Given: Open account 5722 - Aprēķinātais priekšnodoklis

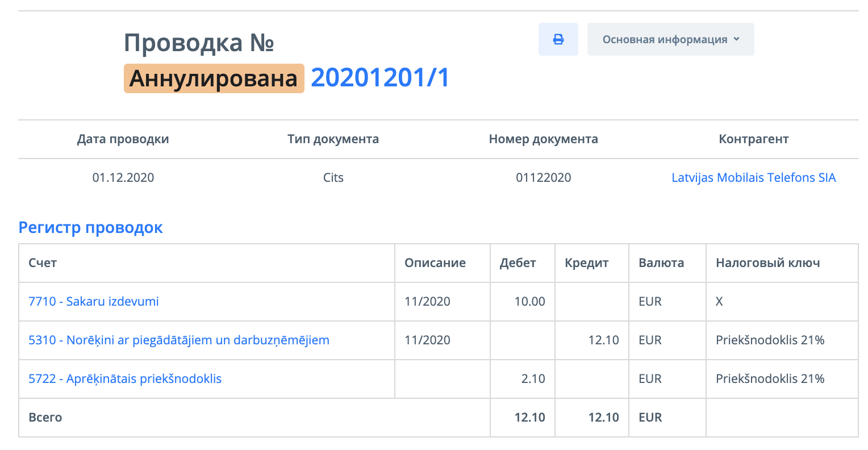Looking at the screenshot, I should (125, 378).
